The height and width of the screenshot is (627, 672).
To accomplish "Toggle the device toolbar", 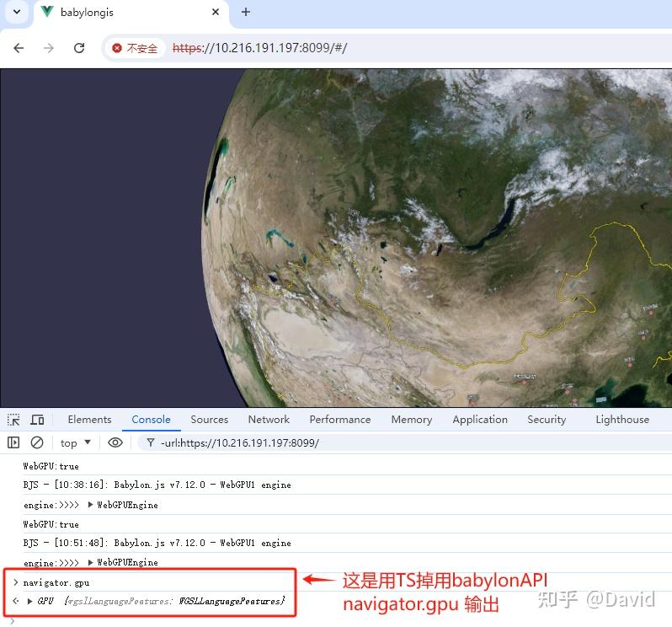I will 37,420.
